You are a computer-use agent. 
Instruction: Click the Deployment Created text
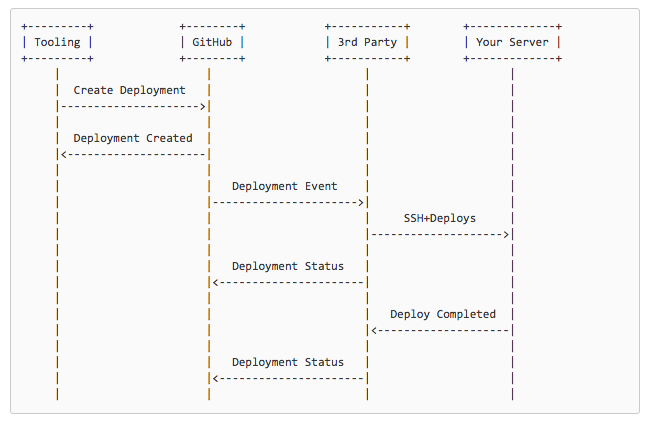pyautogui.click(x=133, y=138)
